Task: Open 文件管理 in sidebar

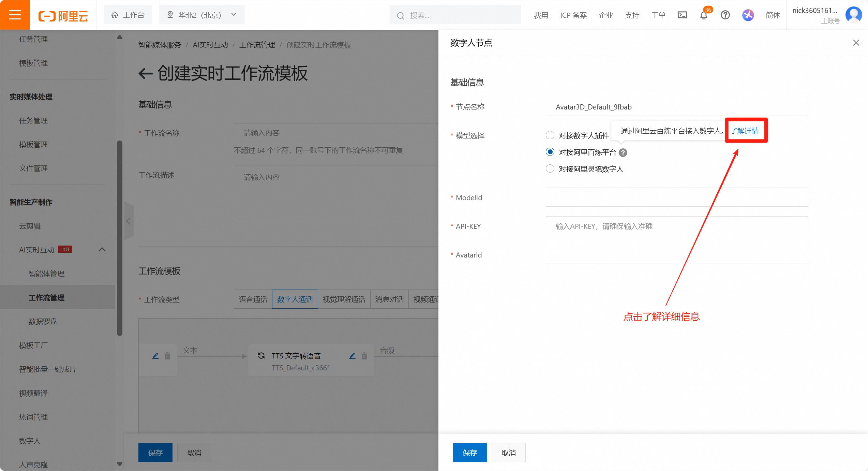Action: (x=33, y=168)
